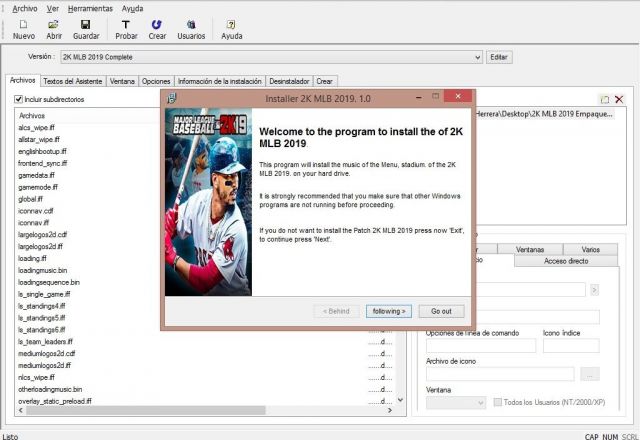Click browse button beside Archivo de icono
Image resolution: width=640 pixels, height=440 pixels.
[590, 374]
